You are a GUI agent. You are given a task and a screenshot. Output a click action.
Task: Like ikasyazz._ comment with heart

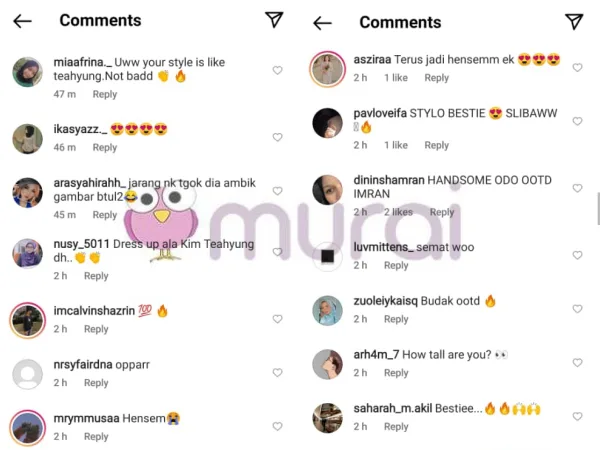pos(277,137)
